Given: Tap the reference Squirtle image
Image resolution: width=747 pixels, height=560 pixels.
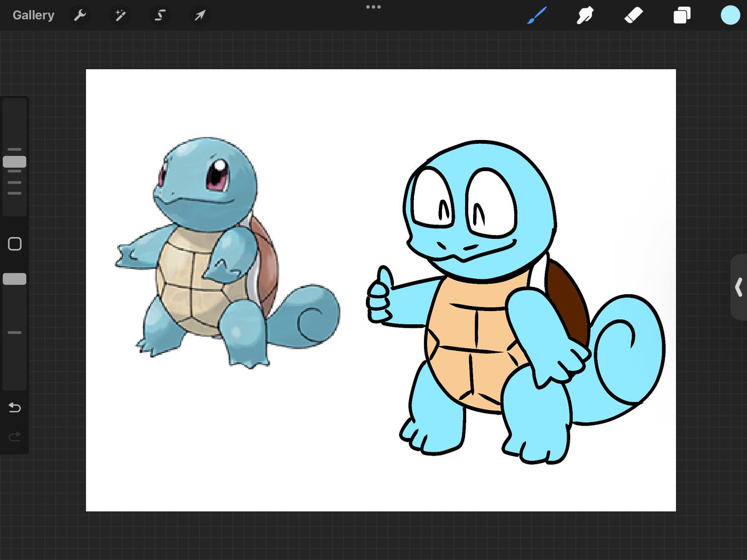Looking at the screenshot, I should 227,254.
